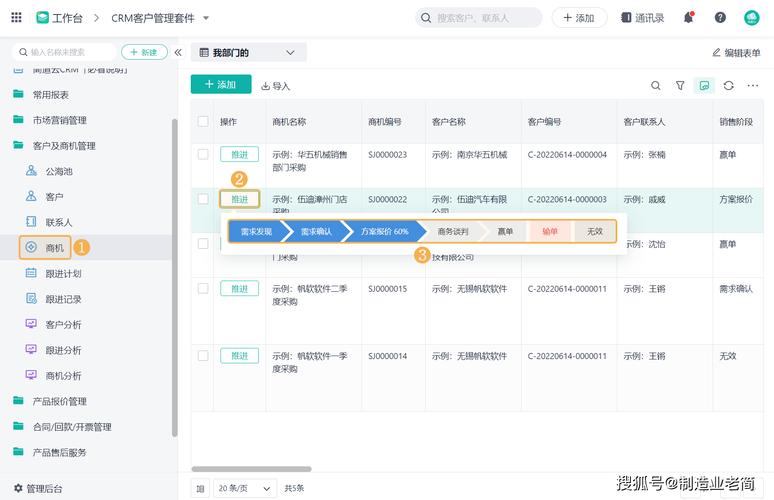Tick checkbox for the 沈怡 row
This screenshot has width=774, height=500.
pos(203,244)
